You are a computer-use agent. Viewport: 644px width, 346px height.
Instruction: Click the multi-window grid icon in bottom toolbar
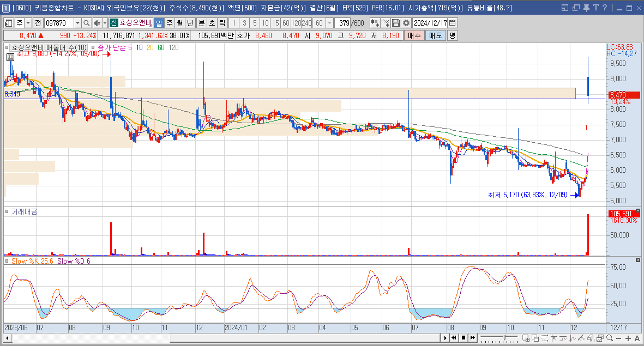click(x=526, y=338)
